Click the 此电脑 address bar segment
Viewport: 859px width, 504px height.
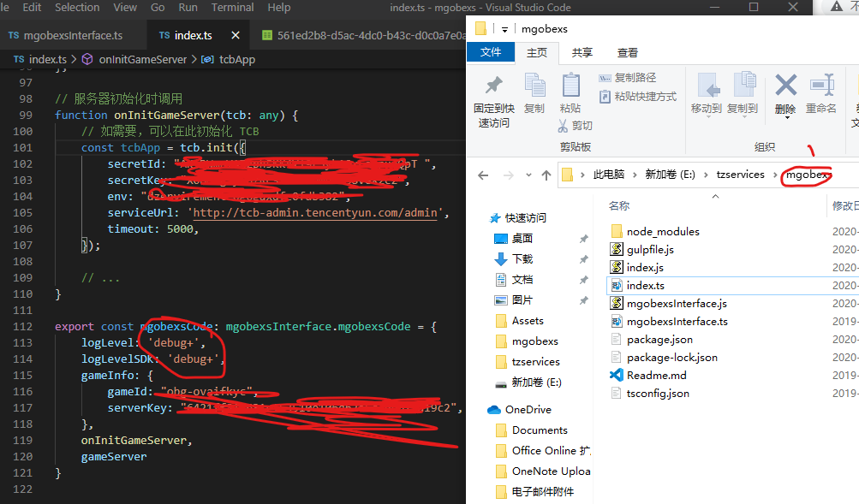pos(609,175)
